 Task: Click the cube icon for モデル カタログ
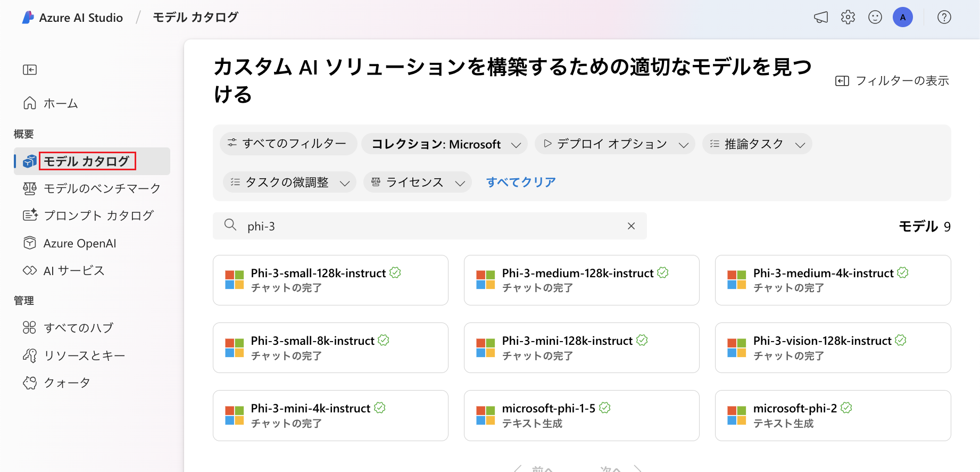30,161
